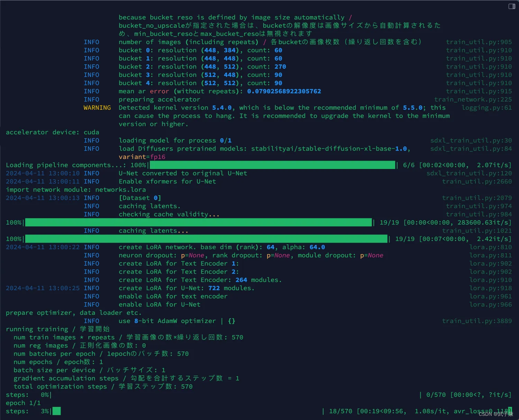The image size is (519, 420).
Task: Click the 'train_util.py:1021' source reference
Action: coord(477,231)
